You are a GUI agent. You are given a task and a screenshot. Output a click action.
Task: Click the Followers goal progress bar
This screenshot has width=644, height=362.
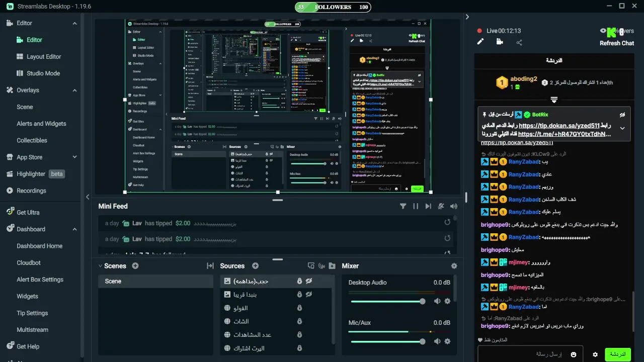coord(333,7)
